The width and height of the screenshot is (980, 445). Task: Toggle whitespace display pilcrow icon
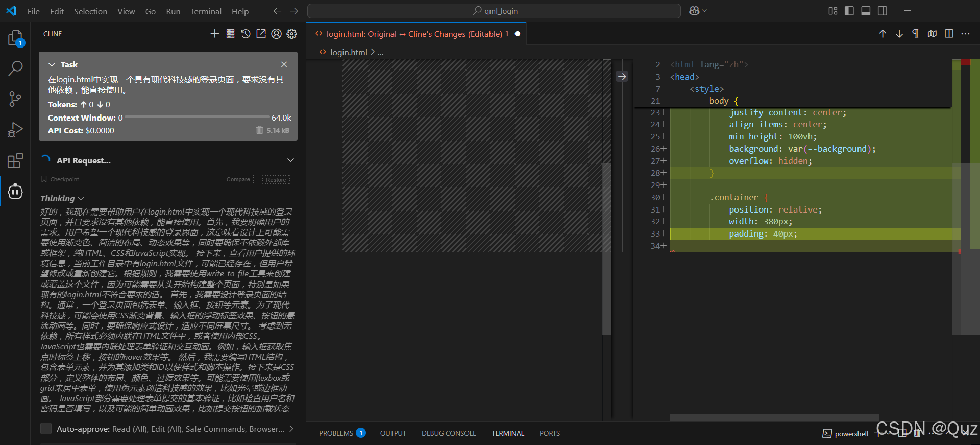pyautogui.click(x=916, y=34)
